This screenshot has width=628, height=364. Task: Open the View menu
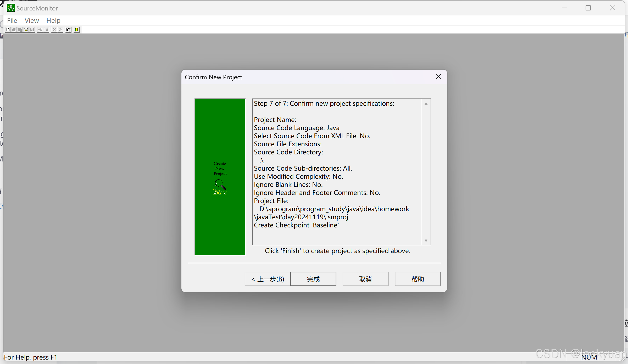pyautogui.click(x=32, y=20)
